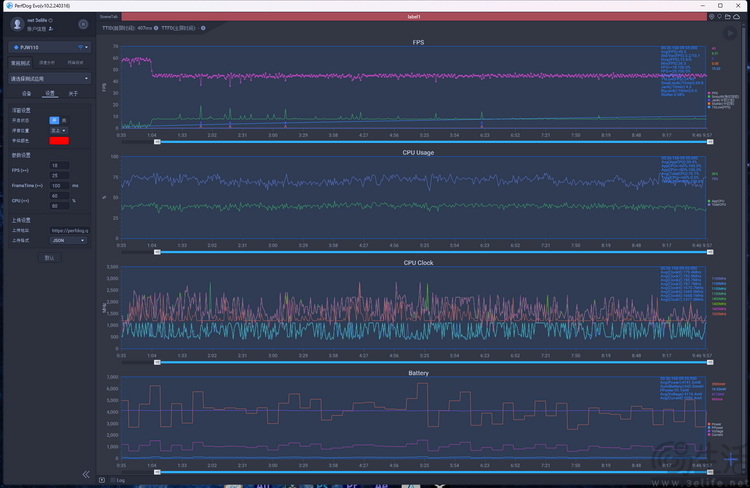Click the SceneTab label
Image resolution: width=750 pixels, height=488 pixels.
(109, 17)
